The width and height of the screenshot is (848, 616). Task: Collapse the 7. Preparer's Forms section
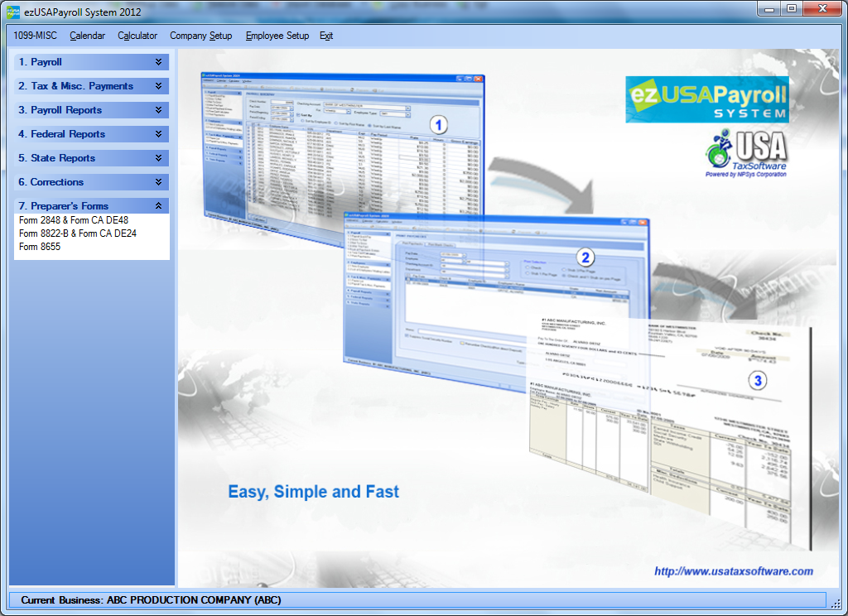coord(158,206)
